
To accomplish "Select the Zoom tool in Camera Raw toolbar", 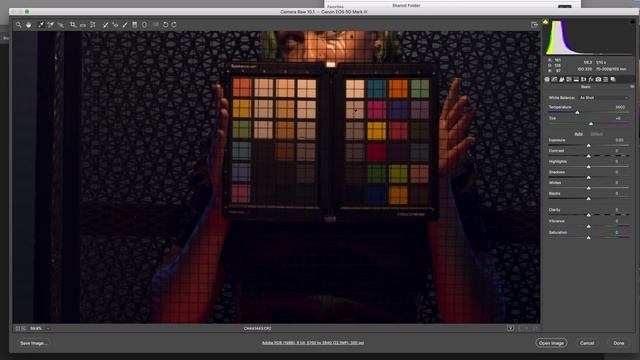I will point(18,25).
